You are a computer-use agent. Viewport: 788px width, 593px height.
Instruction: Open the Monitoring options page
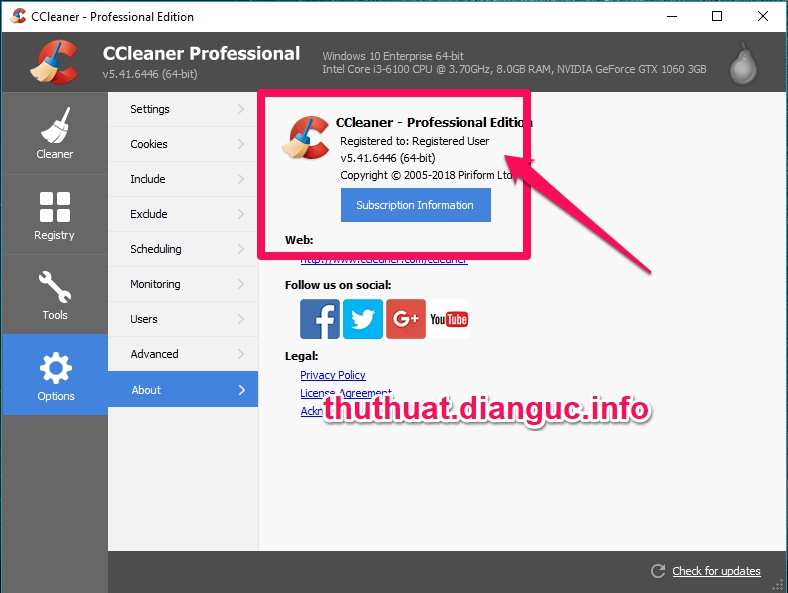183,284
